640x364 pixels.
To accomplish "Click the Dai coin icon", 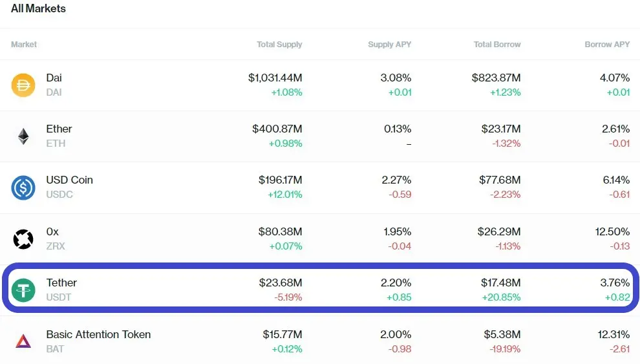I will [23, 85].
